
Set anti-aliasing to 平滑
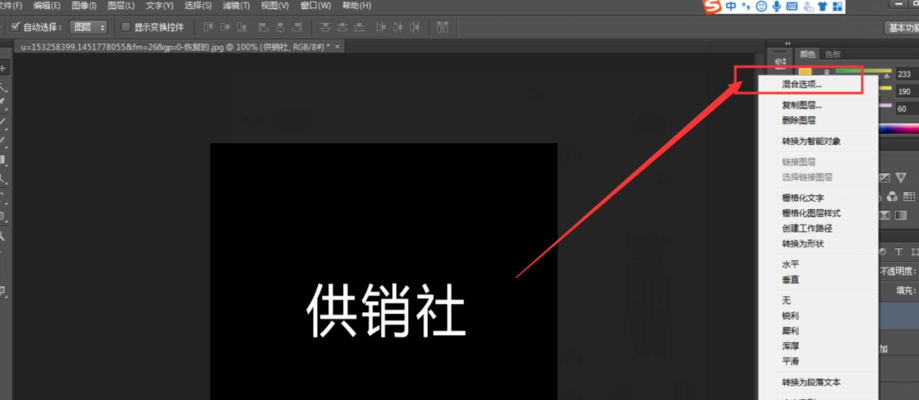point(818,361)
